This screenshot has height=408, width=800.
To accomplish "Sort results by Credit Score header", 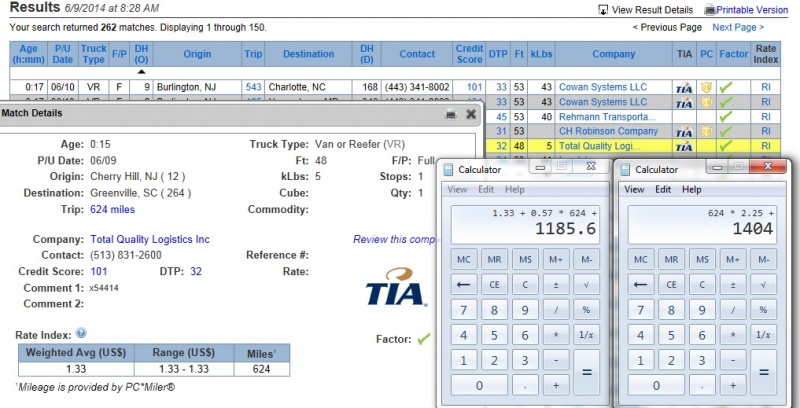I will pyautogui.click(x=469, y=54).
